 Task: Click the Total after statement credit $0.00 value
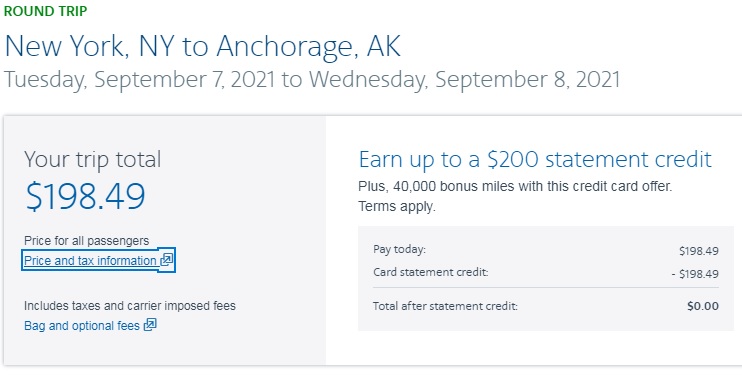703,306
